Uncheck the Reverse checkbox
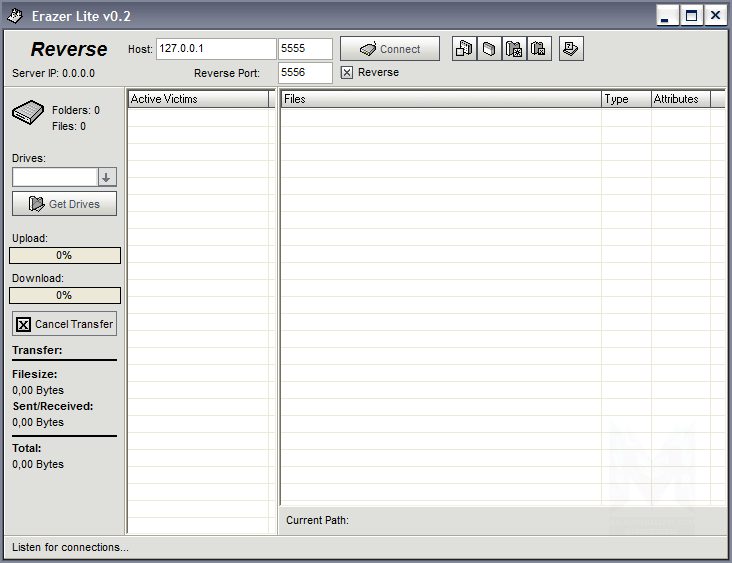732x563 pixels. (347, 72)
